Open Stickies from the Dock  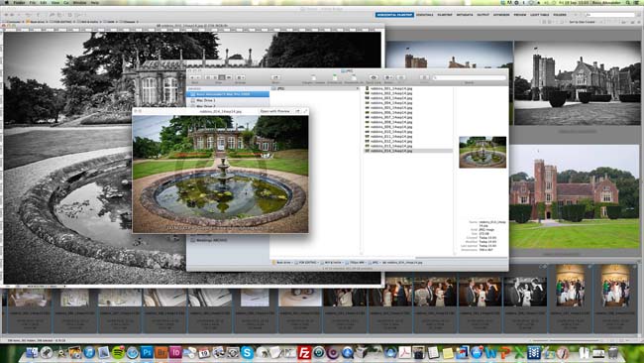448,352
